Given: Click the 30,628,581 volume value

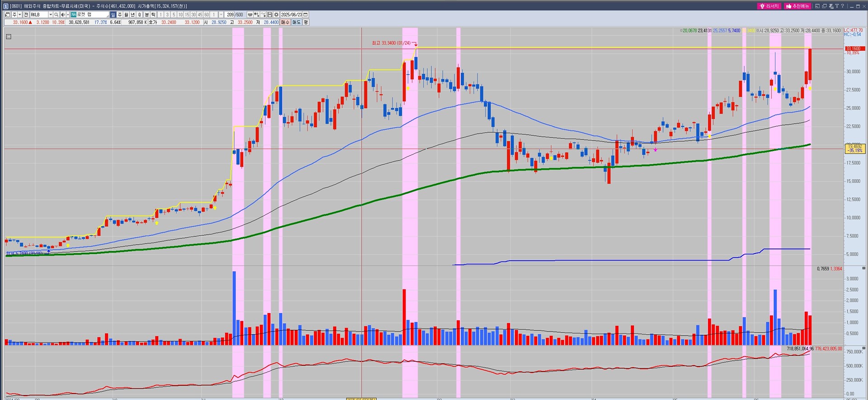Looking at the screenshot, I should click(79, 22).
